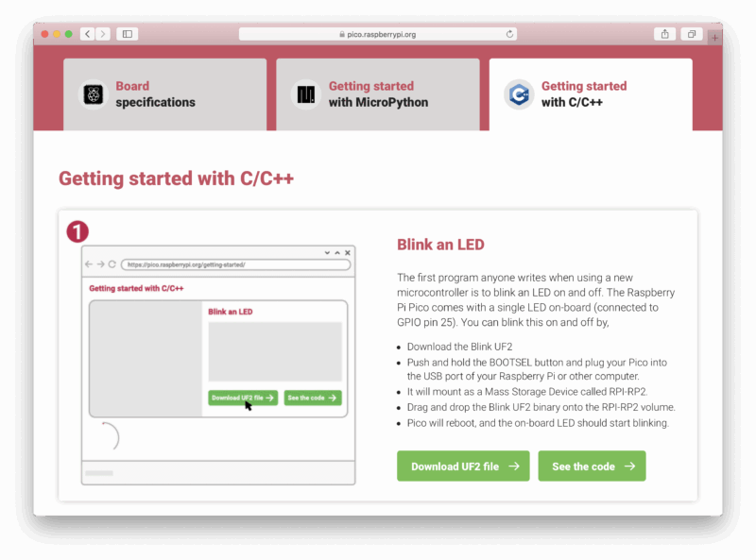Select the Raspberry Pi logo on Board specifications tab
756x560 pixels.
[x=93, y=94]
